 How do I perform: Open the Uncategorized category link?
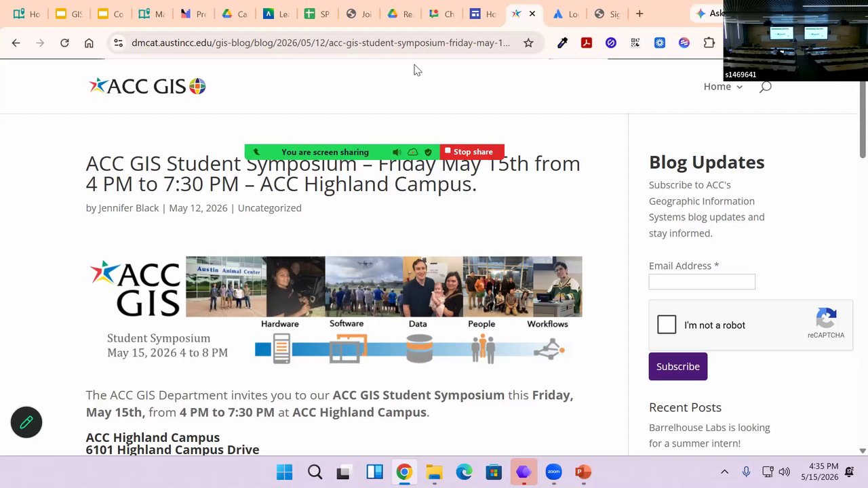269,208
